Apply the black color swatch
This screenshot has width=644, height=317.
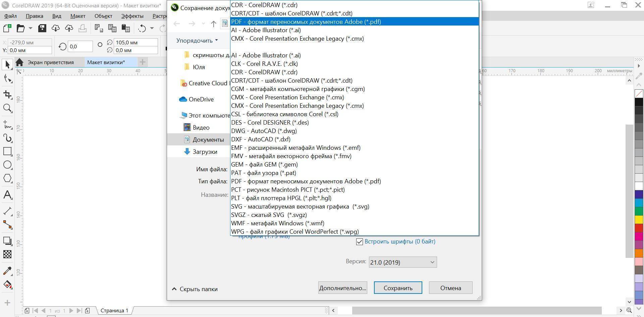pos(639,102)
